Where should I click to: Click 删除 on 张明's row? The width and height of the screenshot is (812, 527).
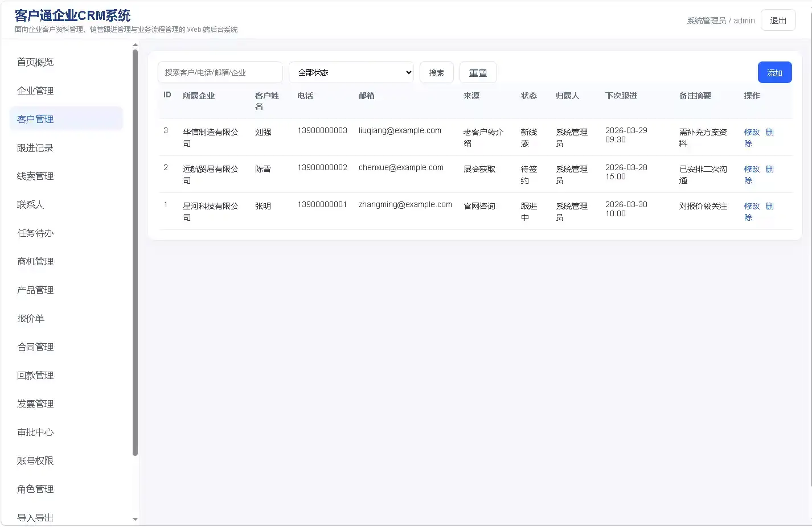(x=769, y=206)
